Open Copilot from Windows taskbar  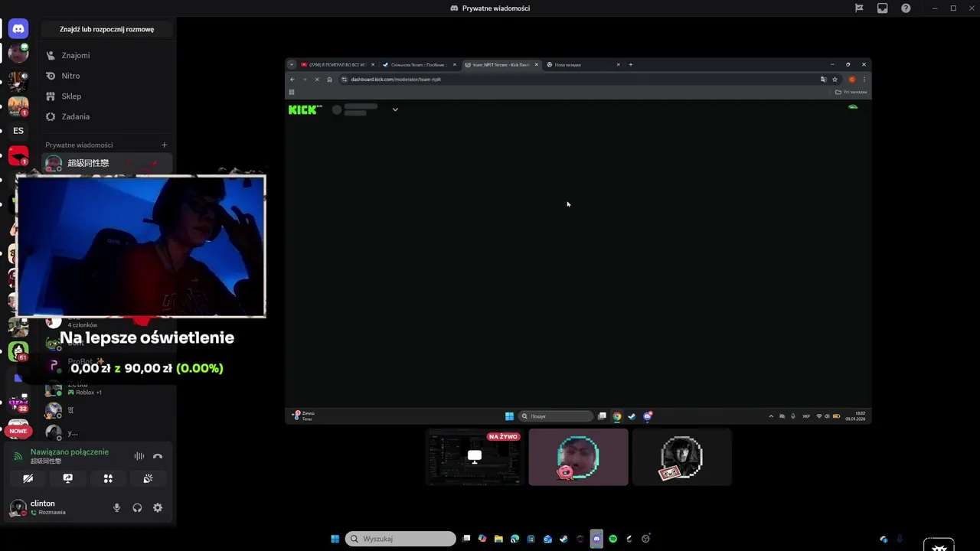point(482,539)
